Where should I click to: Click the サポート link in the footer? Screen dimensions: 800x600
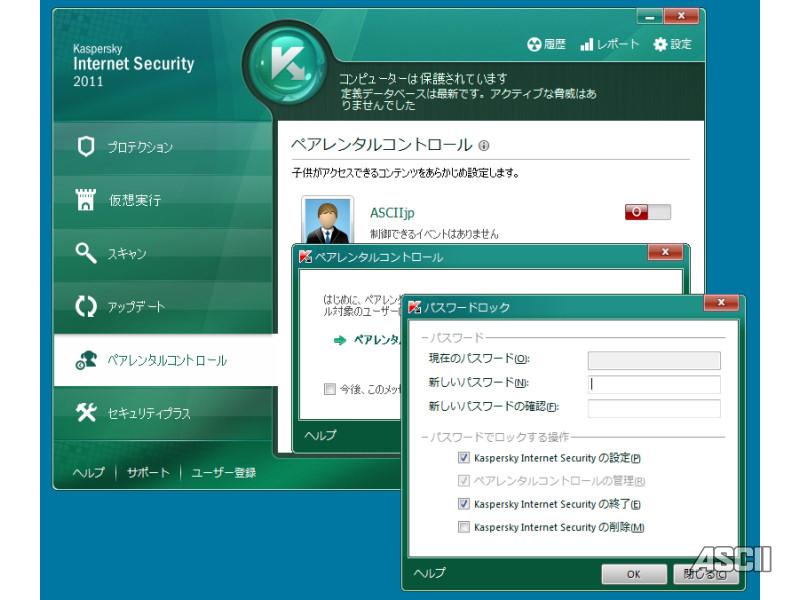148,472
